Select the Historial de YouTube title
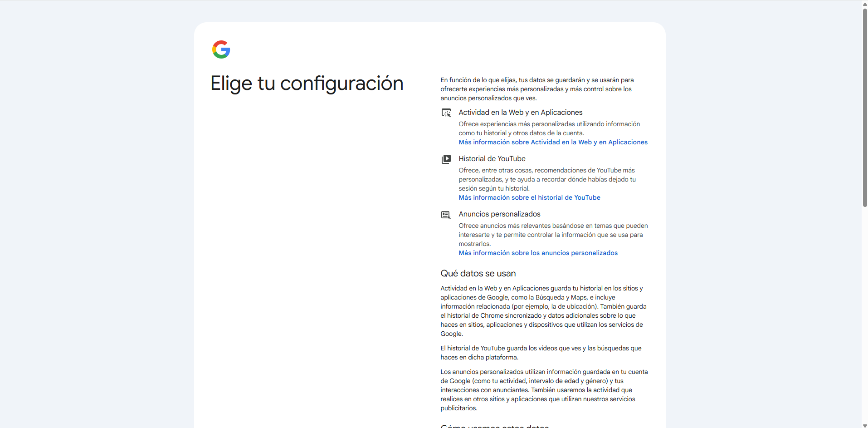The image size is (868, 428). tap(492, 159)
